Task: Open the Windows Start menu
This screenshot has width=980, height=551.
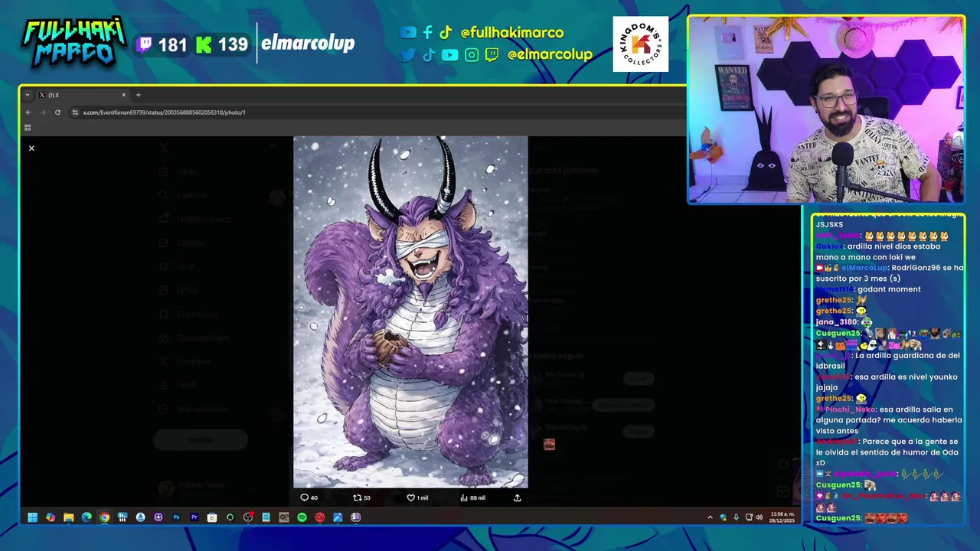Action: (x=32, y=517)
